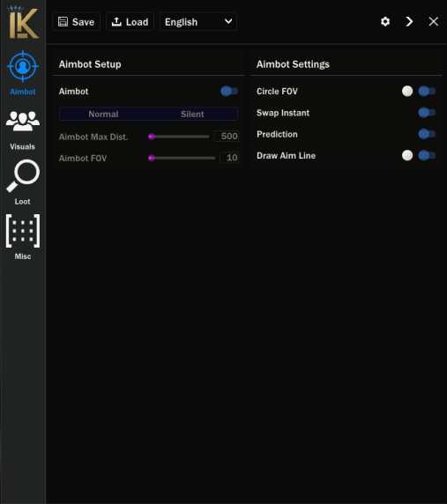The image size is (447, 504).
Task: Open the Circle FOV color swatch
Action: pyautogui.click(x=407, y=91)
